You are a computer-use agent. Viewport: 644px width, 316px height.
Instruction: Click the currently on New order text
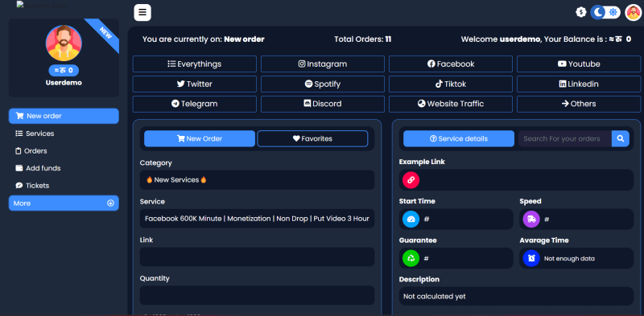click(204, 39)
